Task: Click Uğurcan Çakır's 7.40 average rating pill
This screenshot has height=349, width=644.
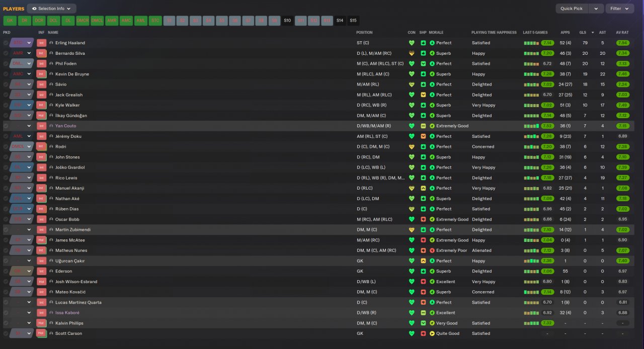Action: tap(622, 261)
